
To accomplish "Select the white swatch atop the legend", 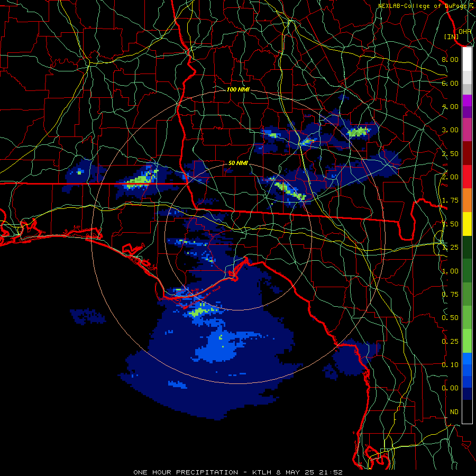I will tap(467, 59).
